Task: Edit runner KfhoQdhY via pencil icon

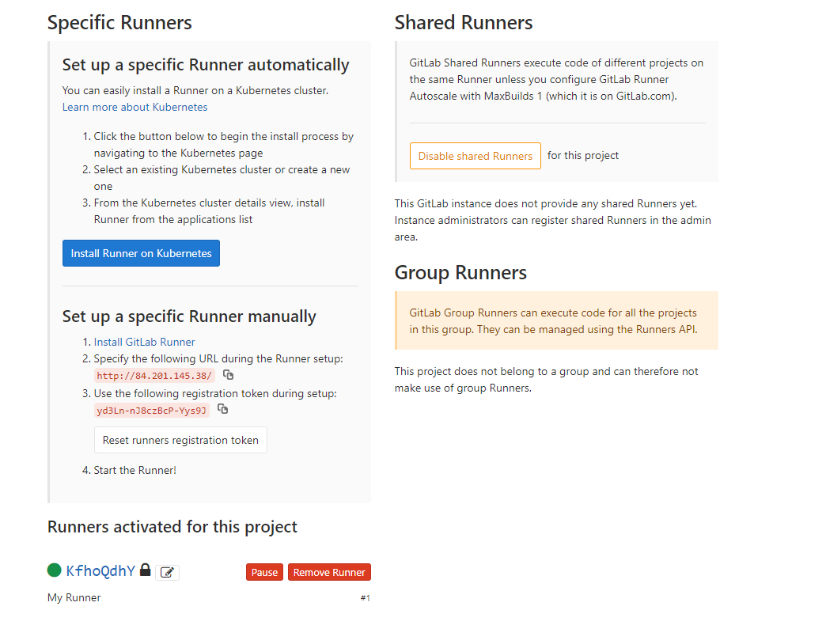Action: [x=167, y=572]
